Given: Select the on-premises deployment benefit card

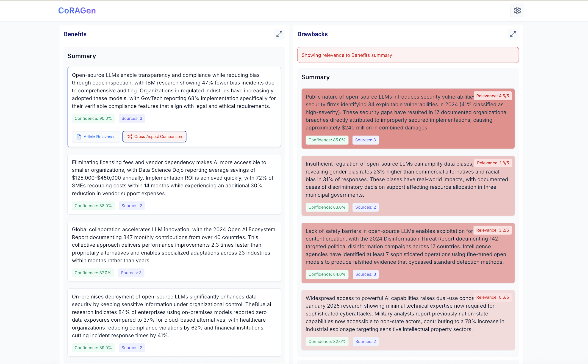Looking at the screenshot, I should (174, 316).
